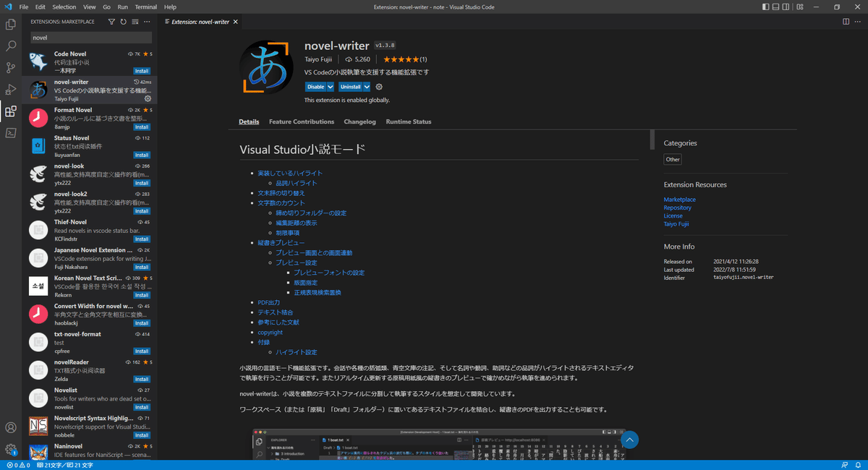Image resolution: width=868 pixels, height=470 pixels.
Task: Install the Code Novel extension
Action: tap(142, 71)
